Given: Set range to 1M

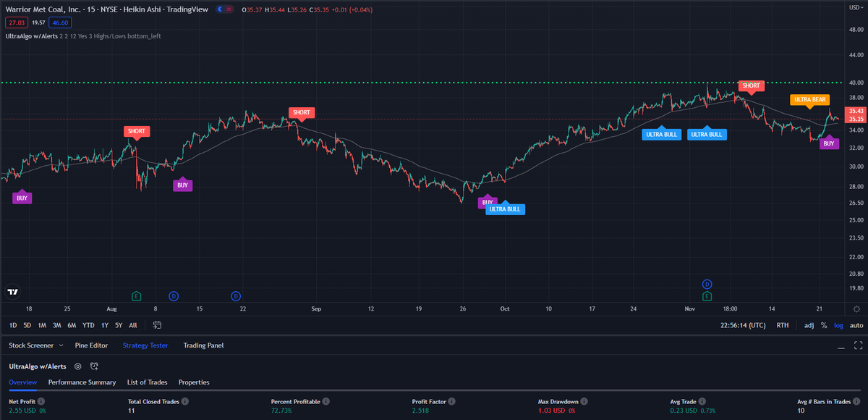Looking at the screenshot, I should (42, 326).
